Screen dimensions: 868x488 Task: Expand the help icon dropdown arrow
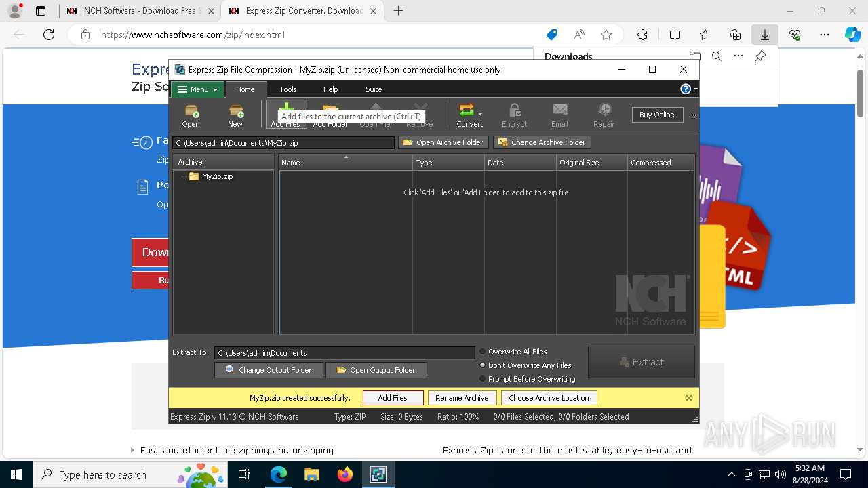click(695, 89)
